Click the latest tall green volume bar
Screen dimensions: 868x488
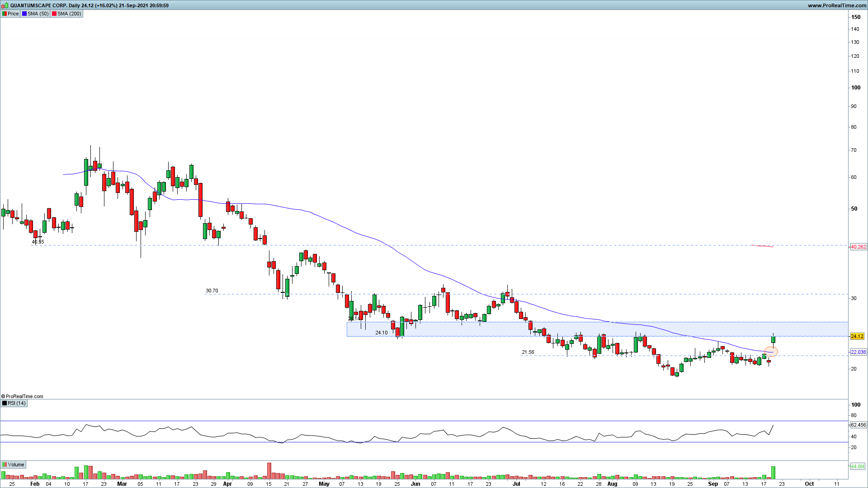773,473
